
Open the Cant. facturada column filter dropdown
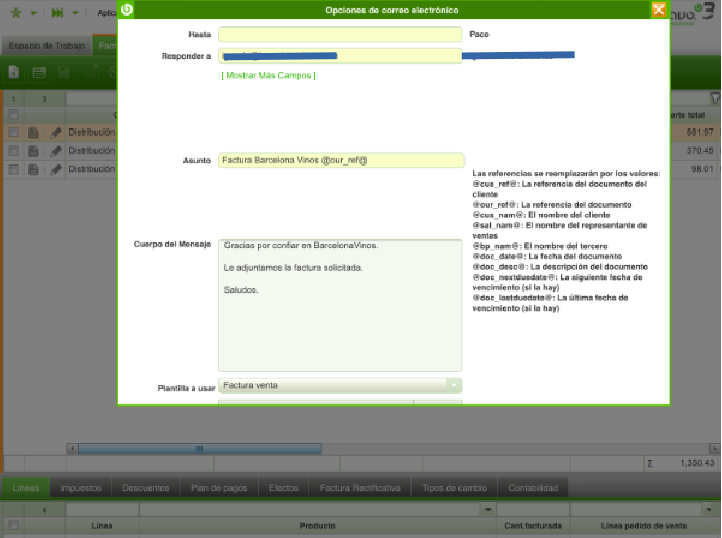[487, 509]
